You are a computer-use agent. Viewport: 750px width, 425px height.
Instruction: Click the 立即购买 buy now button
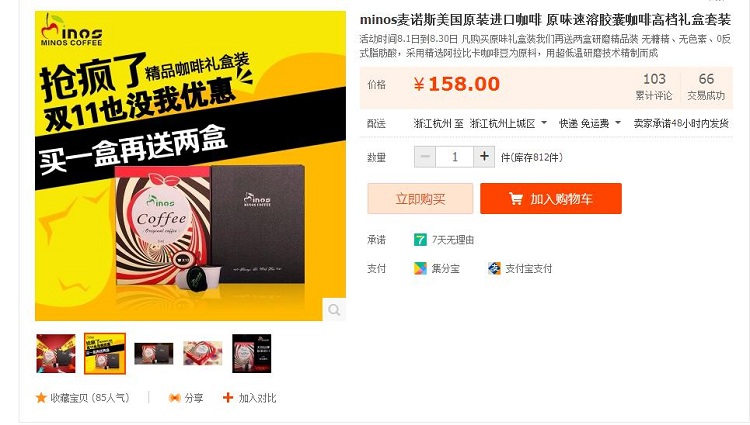[x=420, y=198]
